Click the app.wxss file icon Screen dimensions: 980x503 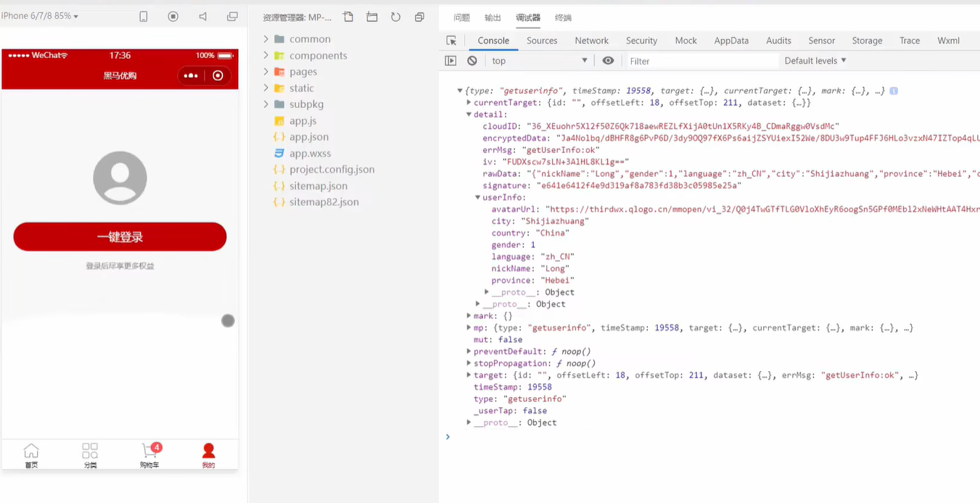279,154
